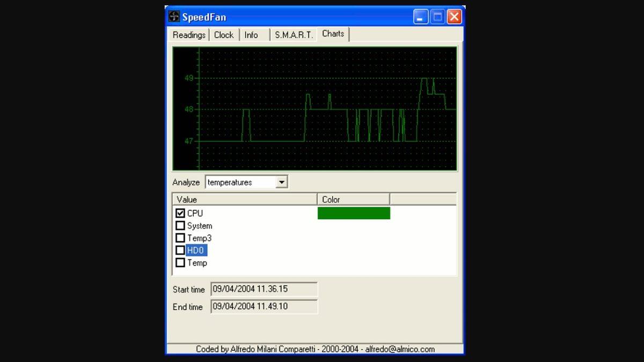Go to the Info tab
This screenshot has width=644, height=362.
pos(251,35)
